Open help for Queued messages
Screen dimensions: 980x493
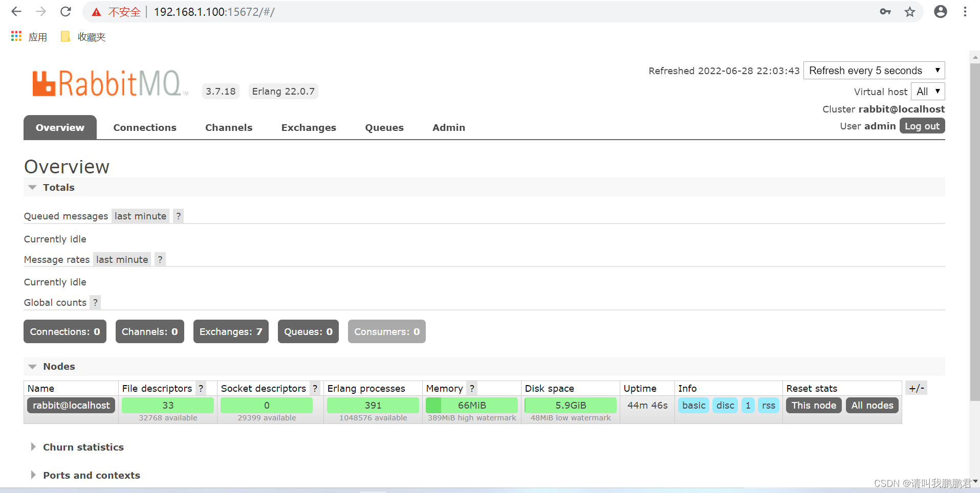[178, 216]
